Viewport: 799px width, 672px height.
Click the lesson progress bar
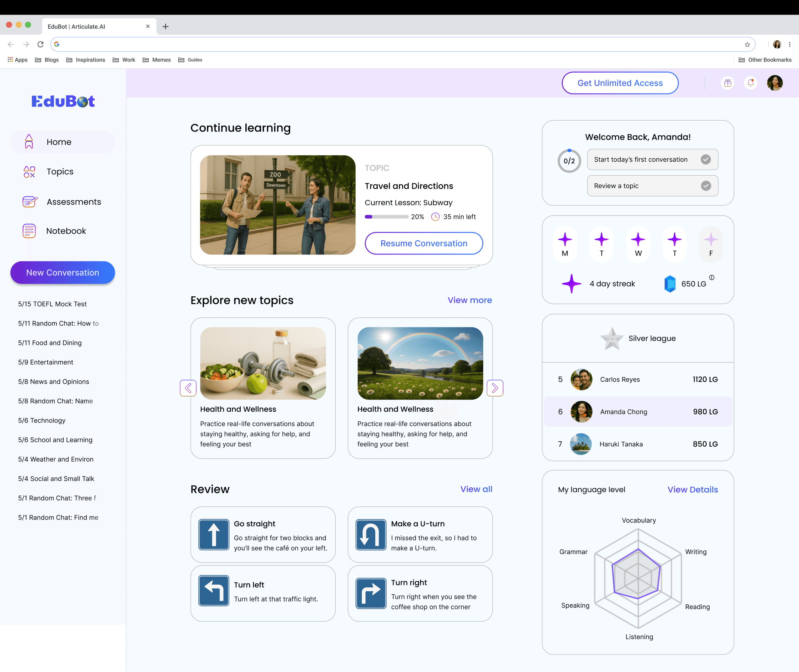(x=386, y=217)
